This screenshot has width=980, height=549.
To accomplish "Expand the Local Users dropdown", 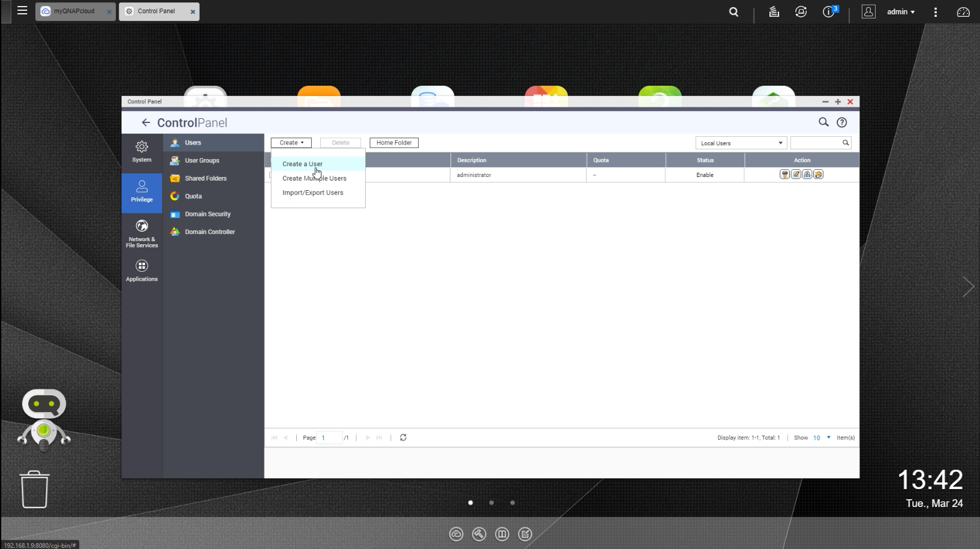I will coord(741,143).
